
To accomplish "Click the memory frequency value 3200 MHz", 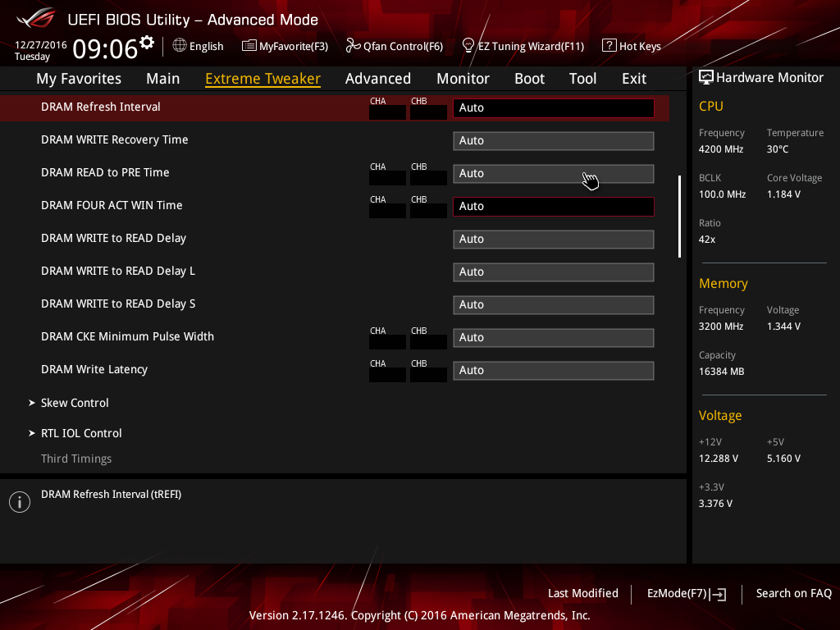I will pos(721,326).
